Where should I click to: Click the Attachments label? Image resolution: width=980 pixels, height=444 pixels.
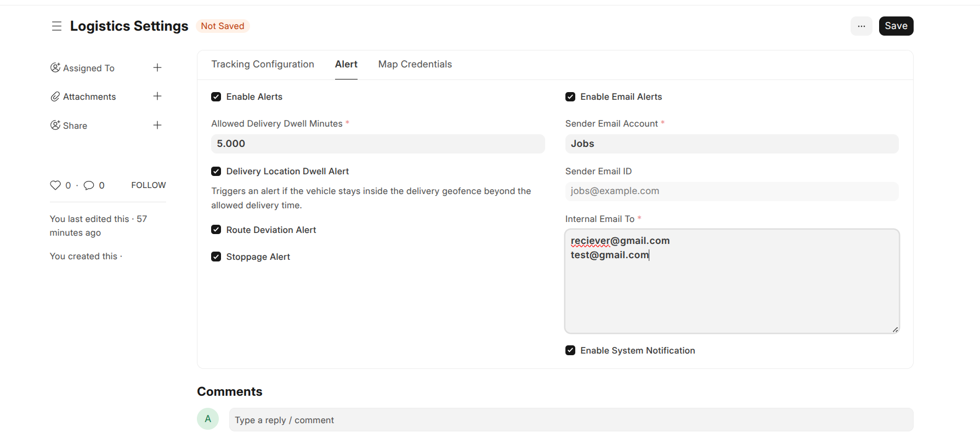[89, 97]
